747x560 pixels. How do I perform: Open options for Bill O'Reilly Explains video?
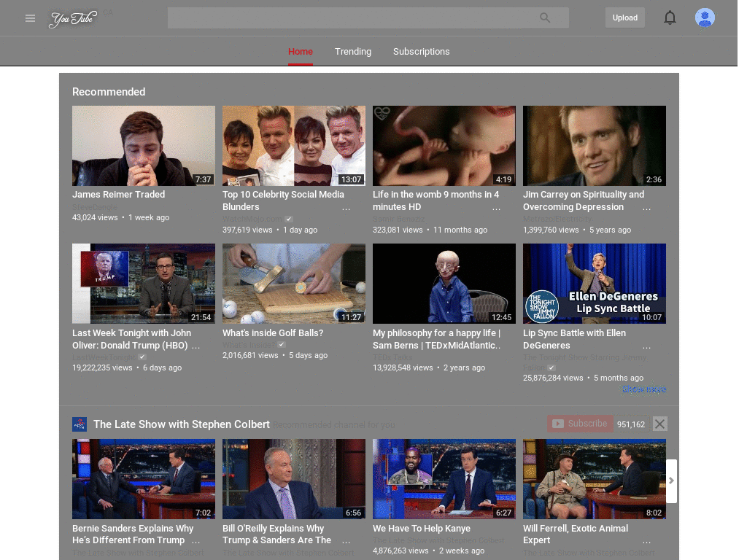point(346,542)
